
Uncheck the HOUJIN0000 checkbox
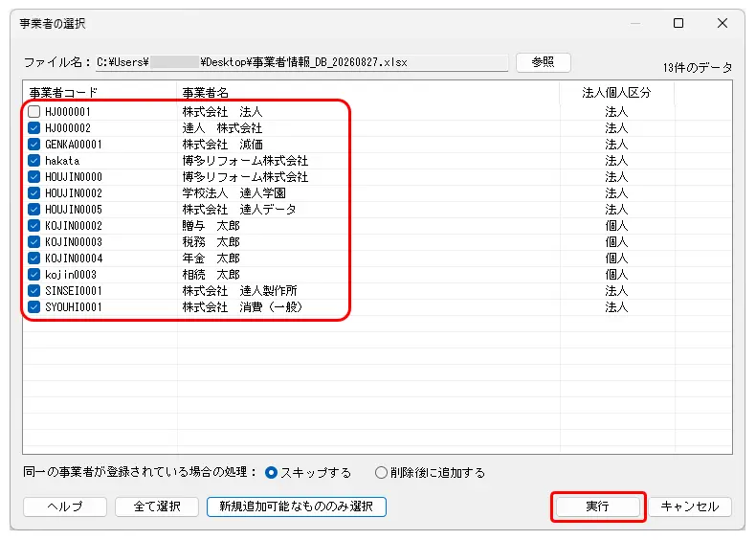[x=33, y=177]
